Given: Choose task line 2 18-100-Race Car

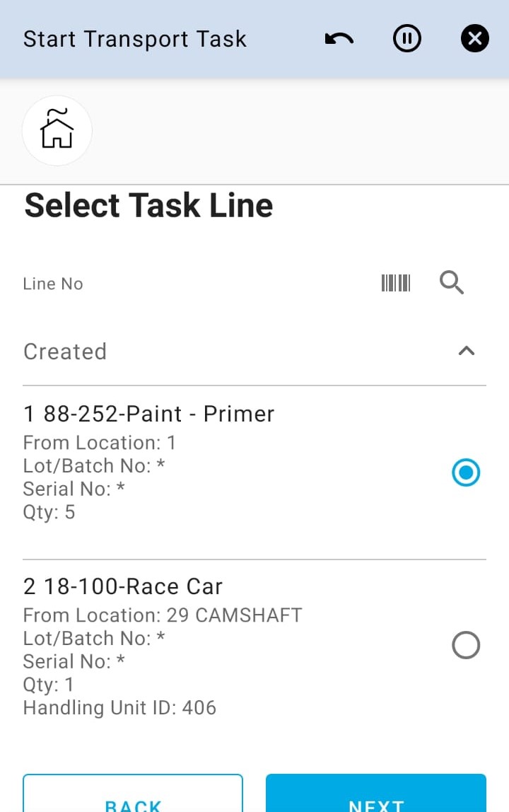Looking at the screenshot, I should [x=123, y=586].
